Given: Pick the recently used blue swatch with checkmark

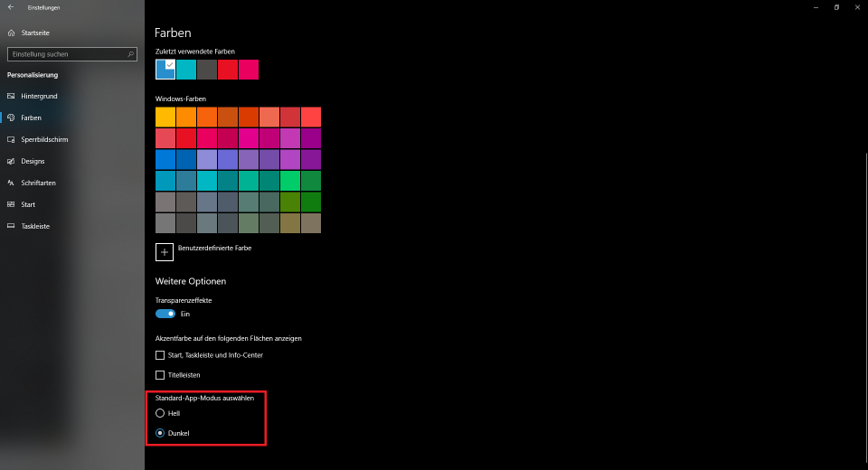Looking at the screenshot, I should pos(165,70).
